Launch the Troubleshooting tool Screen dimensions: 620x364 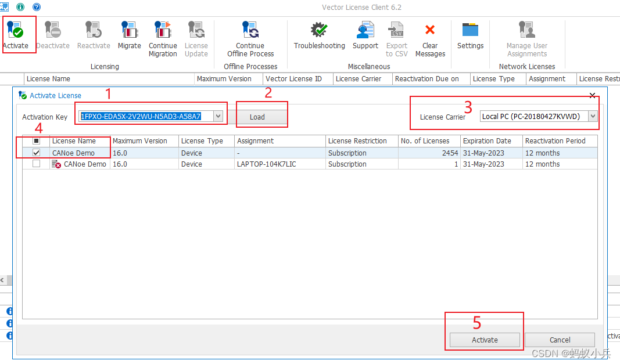coord(319,30)
